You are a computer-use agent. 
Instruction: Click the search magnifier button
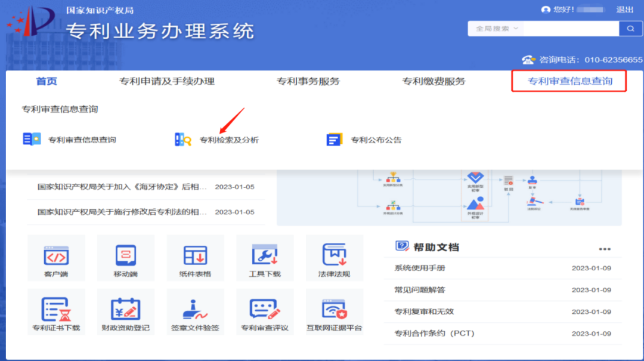pyautogui.click(x=629, y=28)
